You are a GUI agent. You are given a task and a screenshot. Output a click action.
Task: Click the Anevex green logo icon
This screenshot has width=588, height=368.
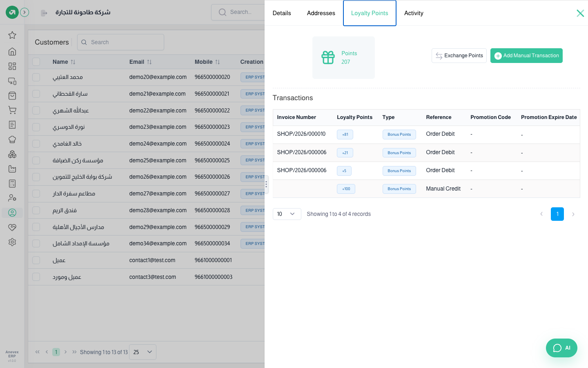pos(12,12)
